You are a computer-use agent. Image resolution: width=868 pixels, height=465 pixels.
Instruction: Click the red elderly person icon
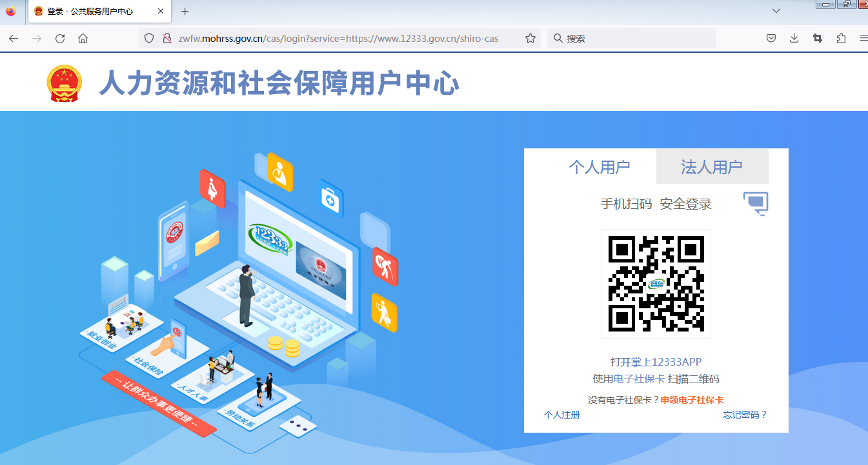[x=385, y=266]
